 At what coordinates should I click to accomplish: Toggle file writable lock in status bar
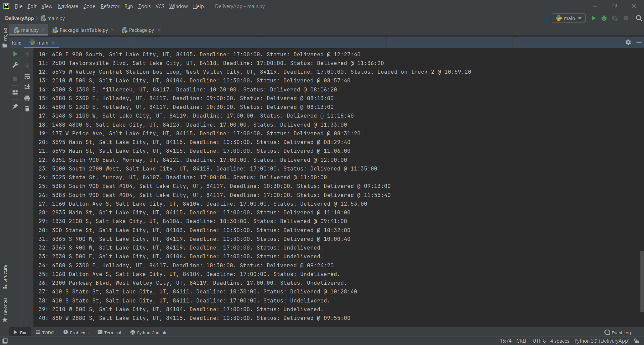(637, 341)
